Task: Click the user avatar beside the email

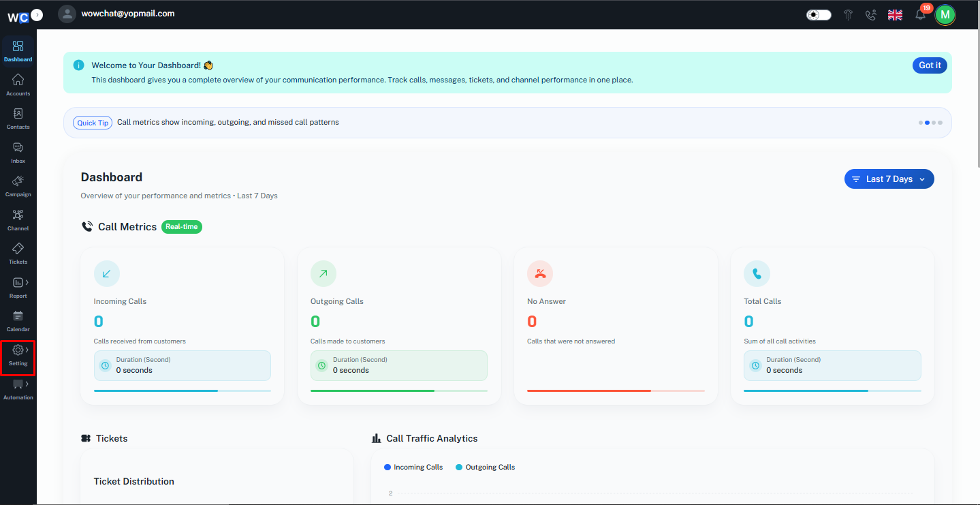Action: point(67,14)
